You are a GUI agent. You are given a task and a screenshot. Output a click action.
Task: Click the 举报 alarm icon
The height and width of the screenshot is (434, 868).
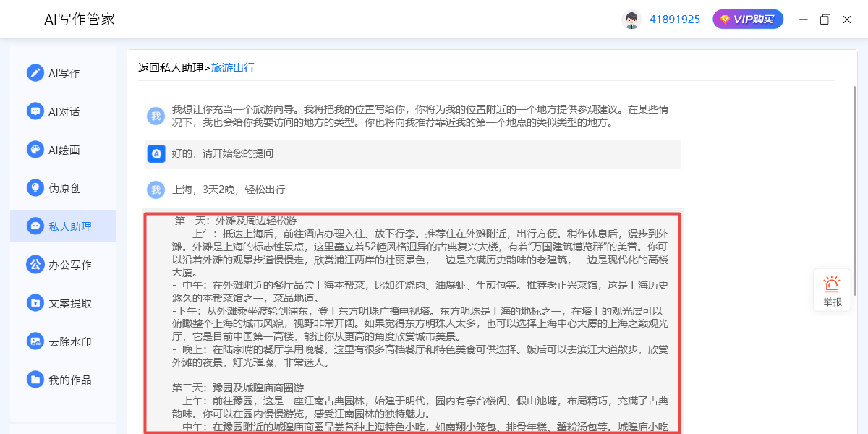(x=832, y=284)
